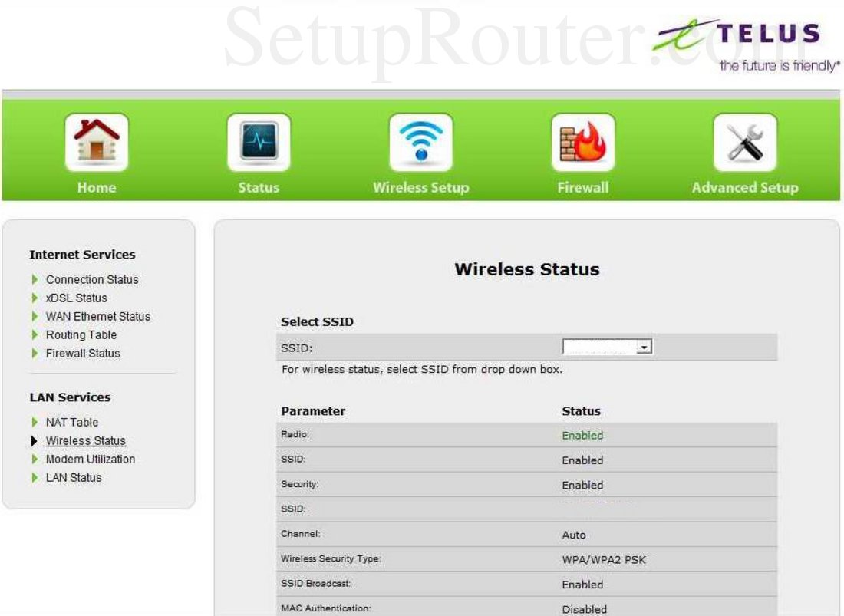Click the Firewall flame icon

(x=582, y=141)
